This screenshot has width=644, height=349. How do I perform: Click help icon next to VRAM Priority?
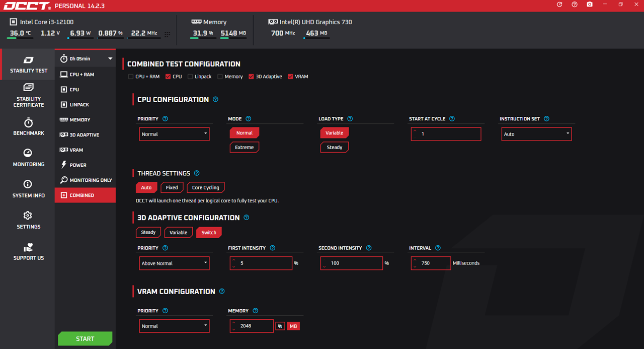pos(165,311)
